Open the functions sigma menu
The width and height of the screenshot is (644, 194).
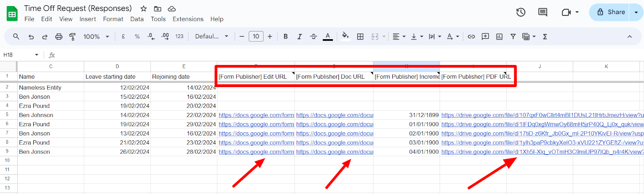tap(545, 36)
